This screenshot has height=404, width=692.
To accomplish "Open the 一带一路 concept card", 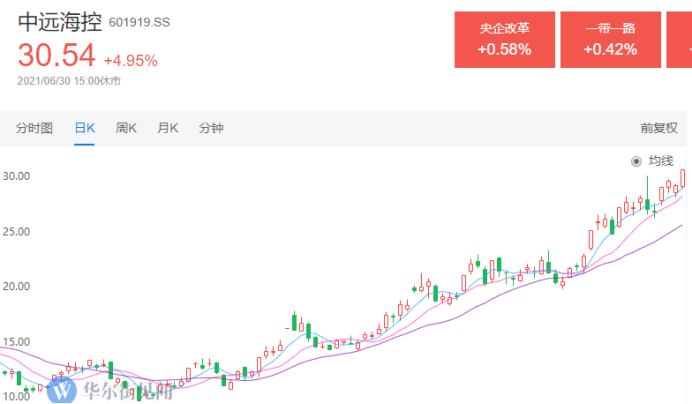I will [x=609, y=40].
